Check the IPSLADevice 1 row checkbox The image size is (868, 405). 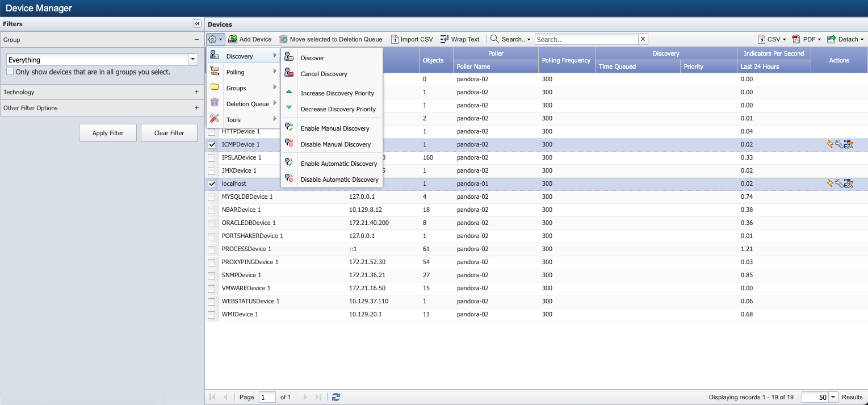(x=212, y=158)
